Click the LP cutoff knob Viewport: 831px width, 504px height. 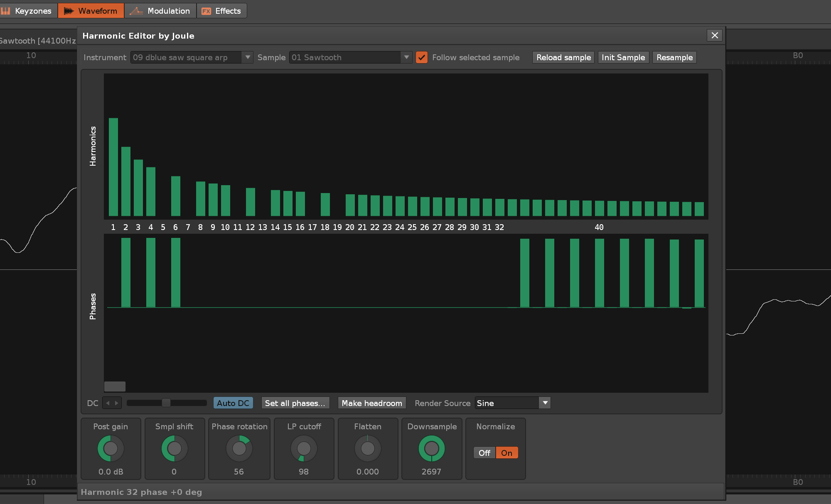tap(304, 448)
